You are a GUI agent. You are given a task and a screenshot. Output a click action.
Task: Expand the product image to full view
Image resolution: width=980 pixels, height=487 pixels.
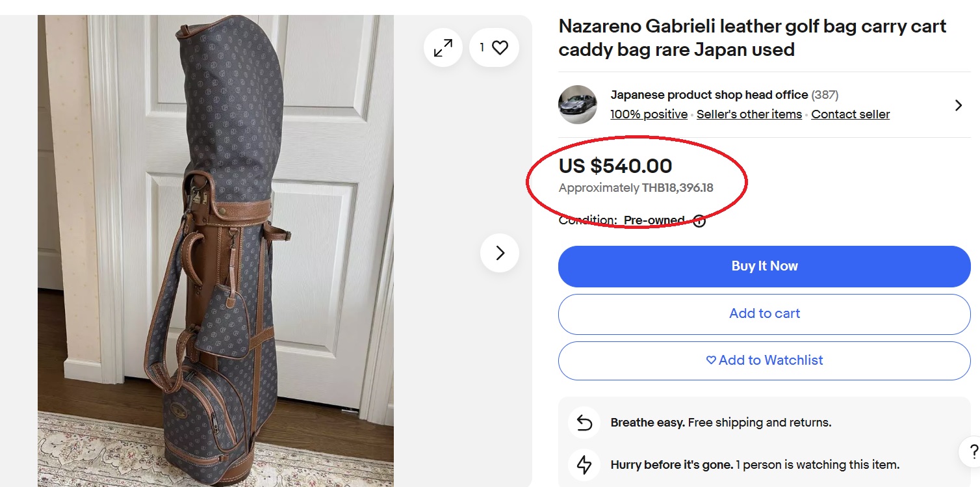443,47
